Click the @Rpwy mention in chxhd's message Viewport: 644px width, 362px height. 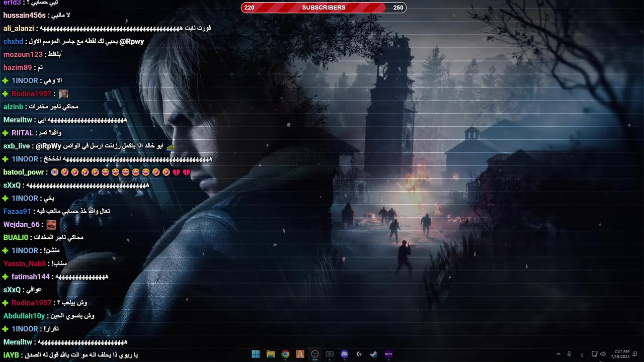point(132,42)
